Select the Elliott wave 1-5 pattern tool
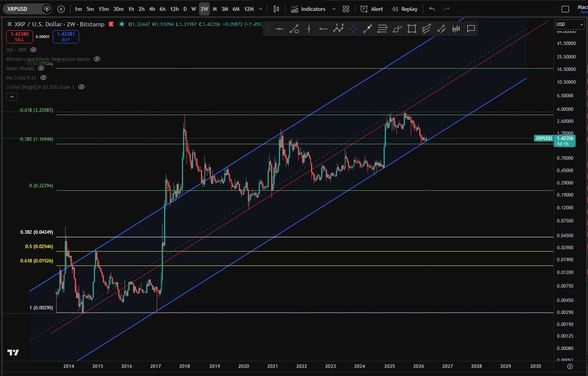The image size is (588, 376). [338, 29]
